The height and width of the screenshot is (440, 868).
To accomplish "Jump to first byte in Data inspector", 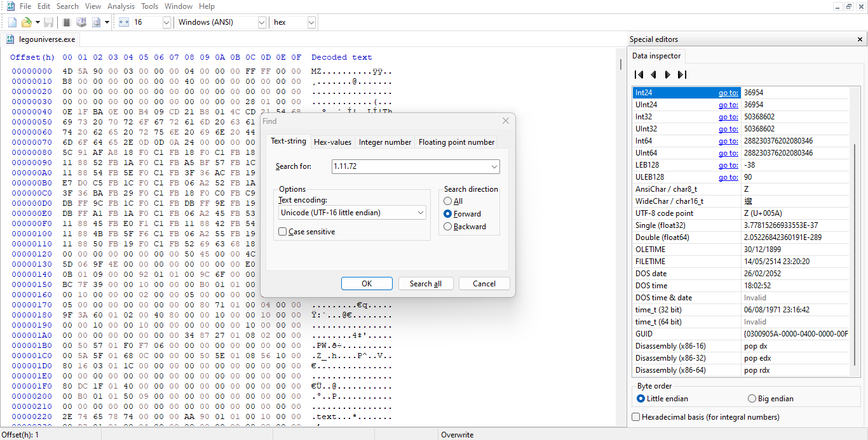I will click(x=639, y=74).
